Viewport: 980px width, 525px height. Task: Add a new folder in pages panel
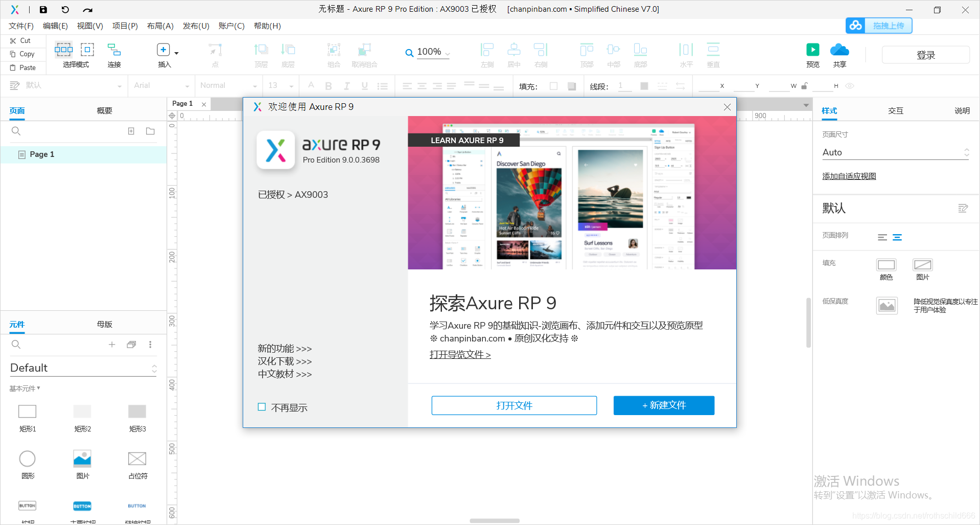pos(150,131)
